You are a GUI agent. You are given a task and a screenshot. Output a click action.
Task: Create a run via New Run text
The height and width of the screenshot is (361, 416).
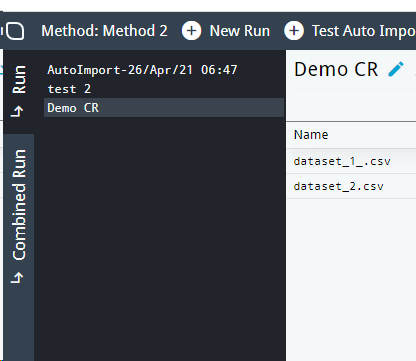240,31
